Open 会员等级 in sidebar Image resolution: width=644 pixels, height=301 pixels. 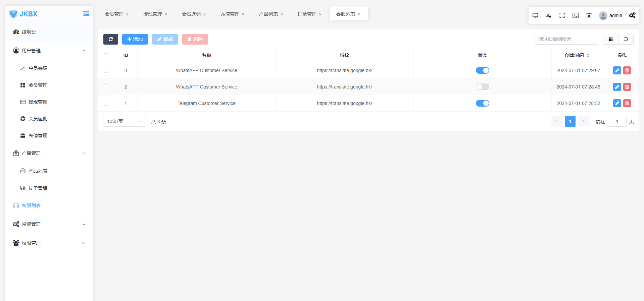(x=49, y=68)
